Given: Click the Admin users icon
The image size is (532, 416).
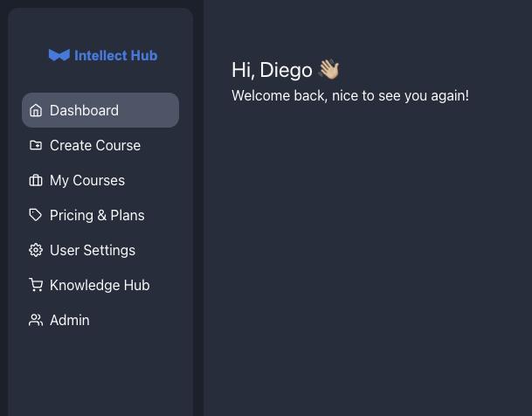Looking at the screenshot, I should (36, 320).
